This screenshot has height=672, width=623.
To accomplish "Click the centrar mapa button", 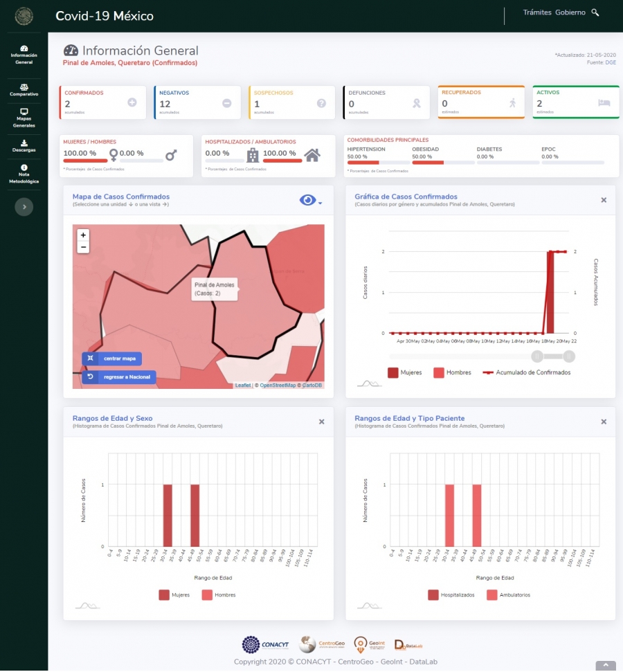I will point(112,358).
